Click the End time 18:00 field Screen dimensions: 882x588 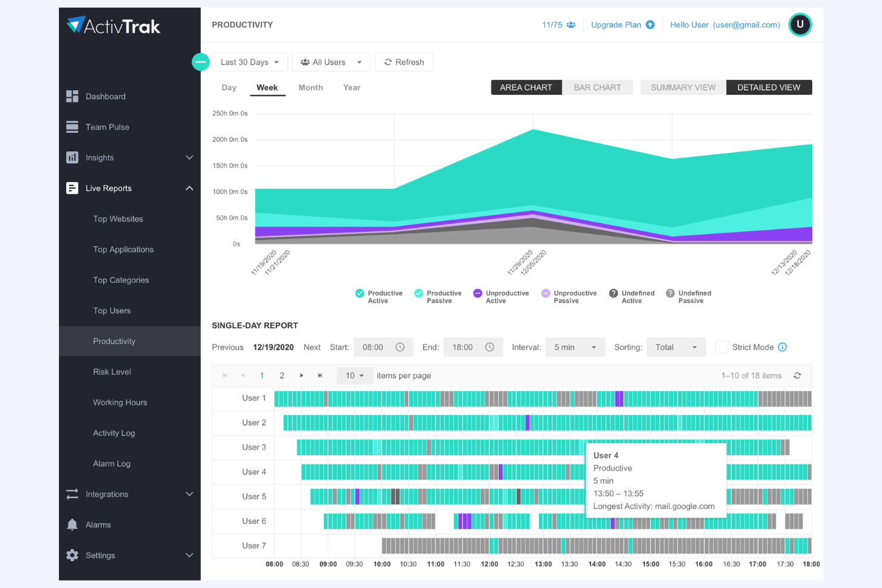(x=473, y=347)
